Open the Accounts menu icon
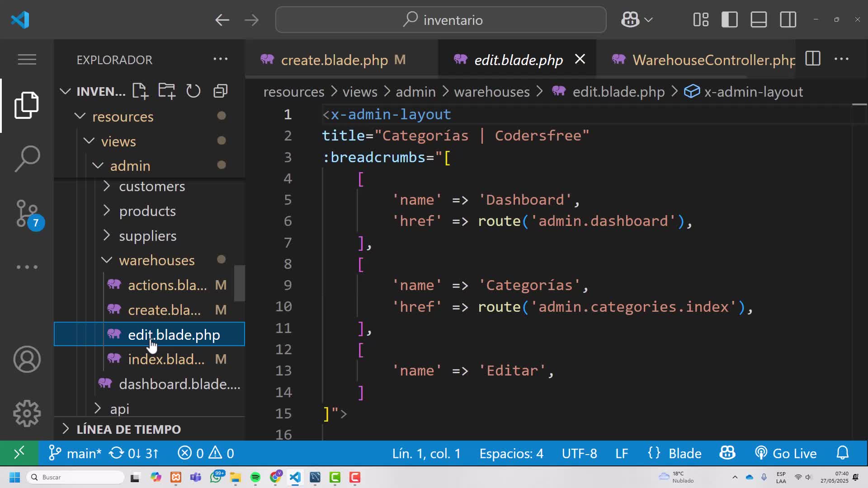868x488 pixels. (x=27, y=359)
